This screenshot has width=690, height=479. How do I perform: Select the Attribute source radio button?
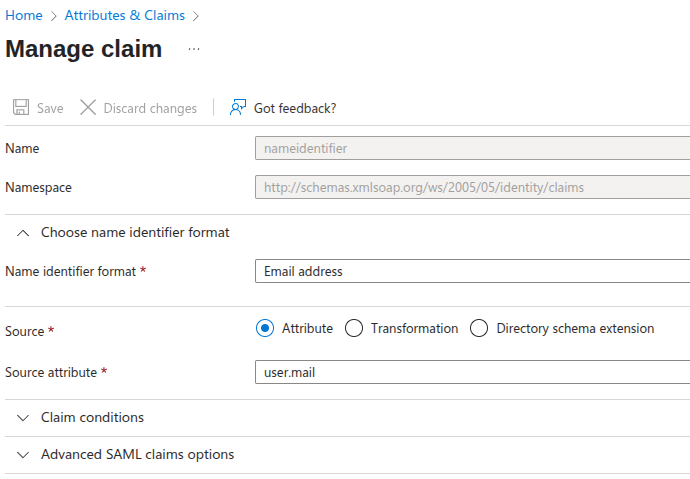pyautogui.click(x=265, y=328)
